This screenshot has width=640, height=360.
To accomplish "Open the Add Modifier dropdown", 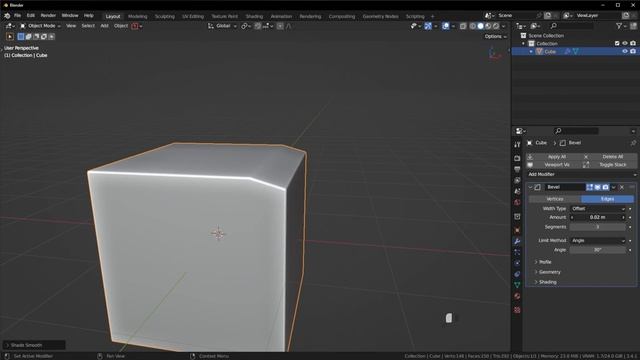I will (582, 175).
